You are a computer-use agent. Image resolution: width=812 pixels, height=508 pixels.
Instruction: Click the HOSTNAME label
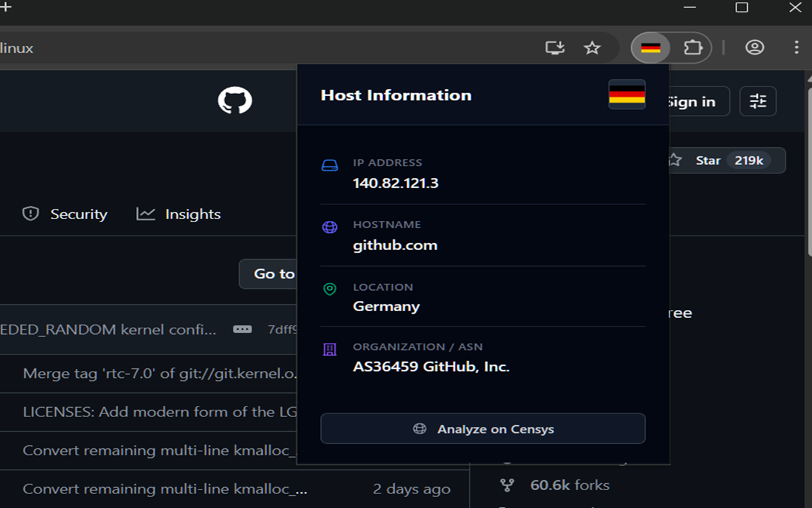pyautogui.click(x=387, y=225)
